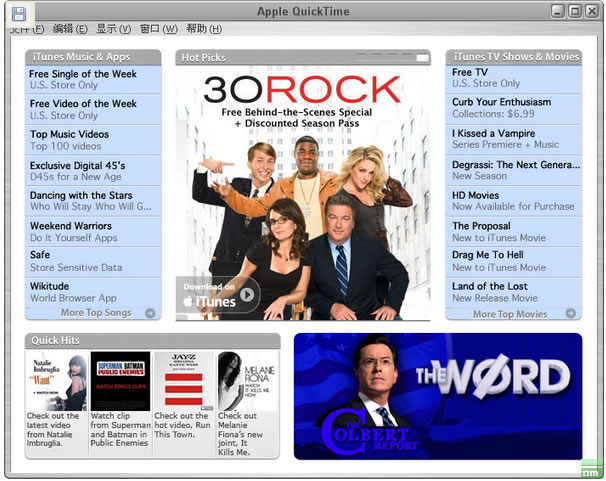Select the highlighted Hot Picks page indicator
606x481 pixels.
[423, 58]
